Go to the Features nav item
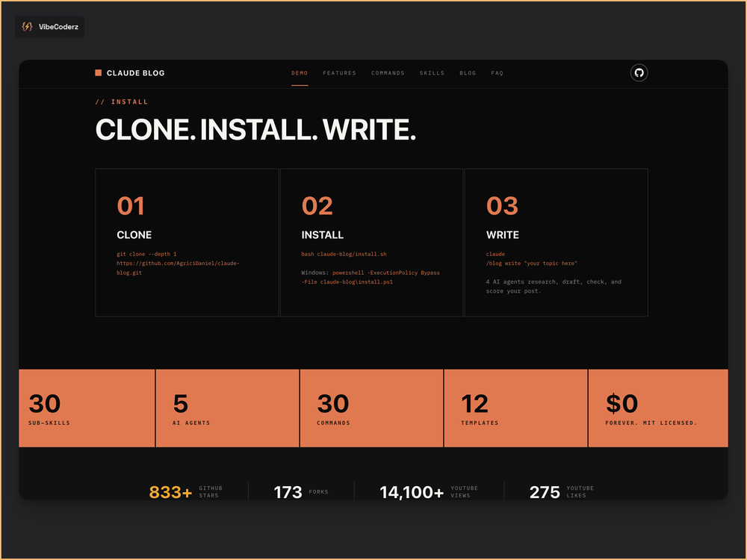Screen dimensions: 747x560 tap(339, 73)
